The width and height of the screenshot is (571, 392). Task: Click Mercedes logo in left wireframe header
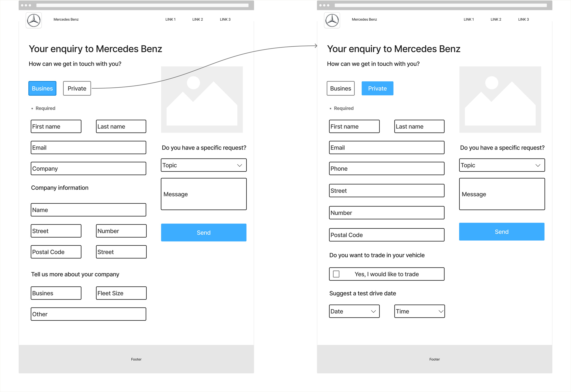point(34,20)
